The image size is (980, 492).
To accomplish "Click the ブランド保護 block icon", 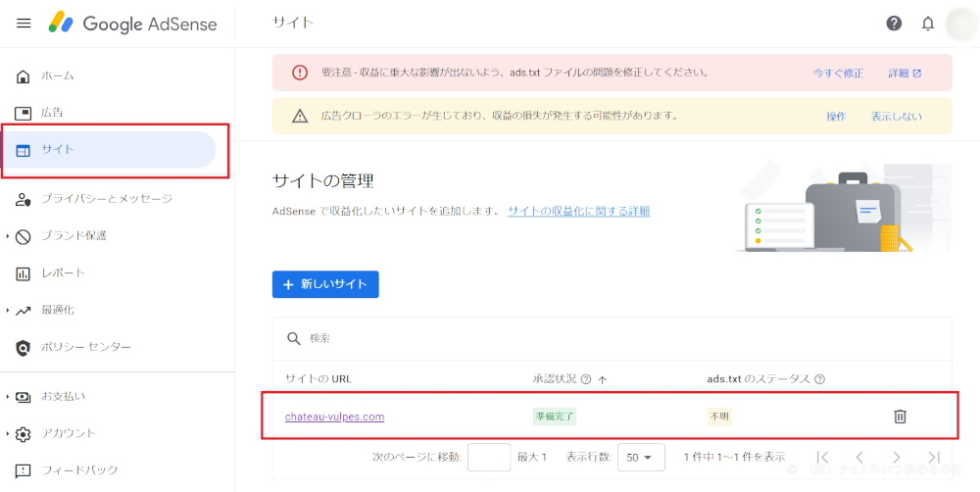I will click(24, 236).
